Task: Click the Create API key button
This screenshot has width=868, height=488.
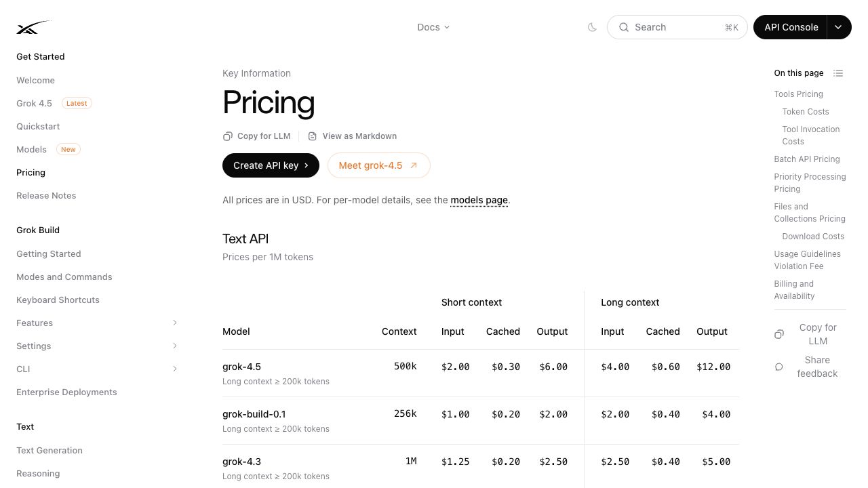Action: point(271,165)
